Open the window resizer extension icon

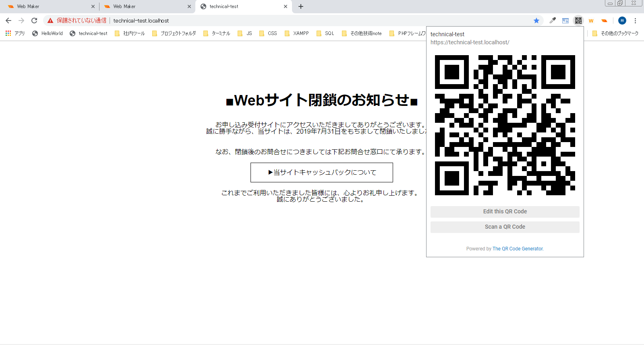coord(565,21)
